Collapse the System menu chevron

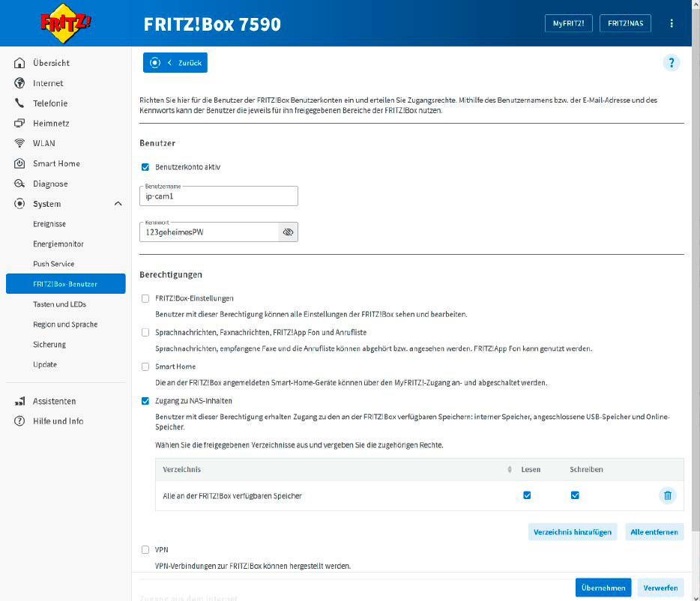coord(118,203)
